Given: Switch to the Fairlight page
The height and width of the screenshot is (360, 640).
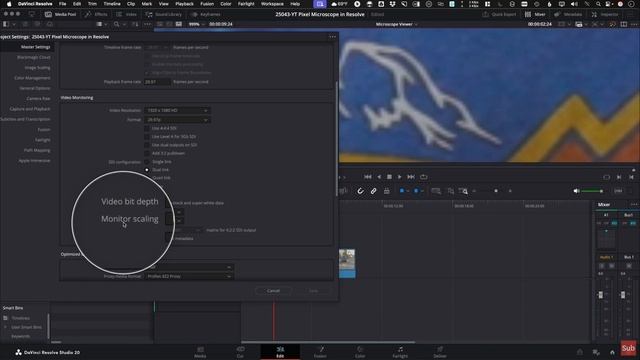Looking at the screenshot, I should coord(400,352).
